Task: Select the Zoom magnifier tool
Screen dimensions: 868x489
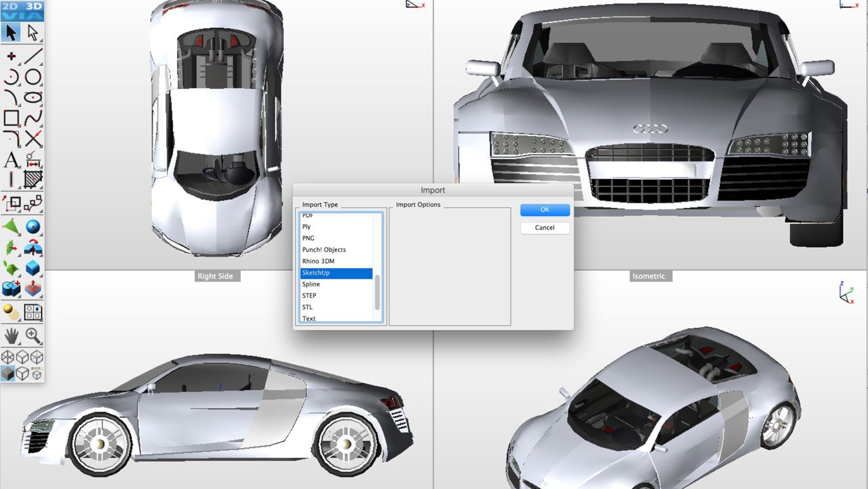Action: [x=33, y=336]
